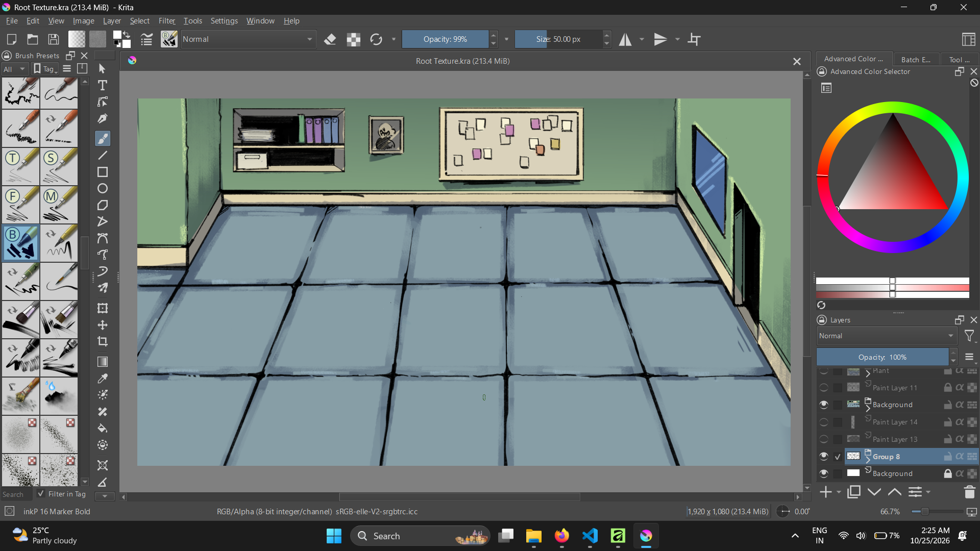Viewport: 980px width, 551px height.
Task: Open the Layer menu
Action: click(112, 21)
